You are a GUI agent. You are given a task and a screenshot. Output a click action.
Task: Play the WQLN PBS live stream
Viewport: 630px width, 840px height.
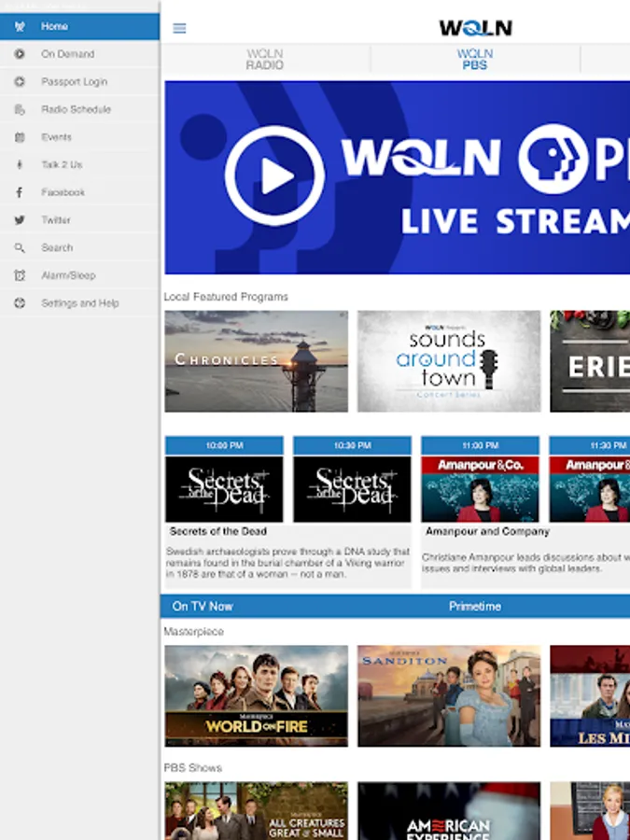pyautogui.click(x=274, y=175)
